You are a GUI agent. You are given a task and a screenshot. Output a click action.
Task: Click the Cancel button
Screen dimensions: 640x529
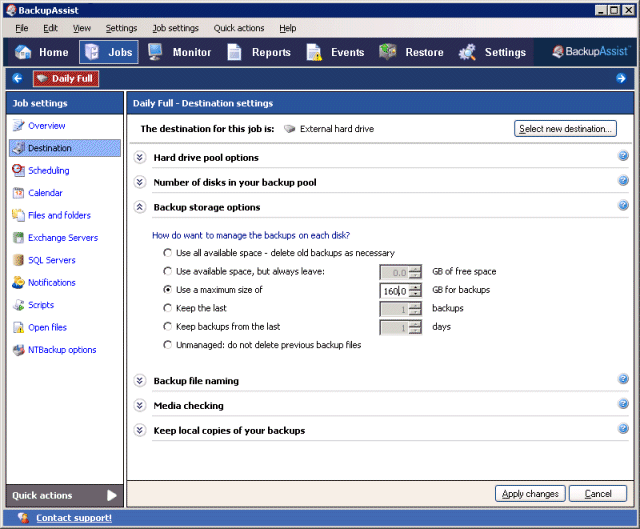[598, 493]
